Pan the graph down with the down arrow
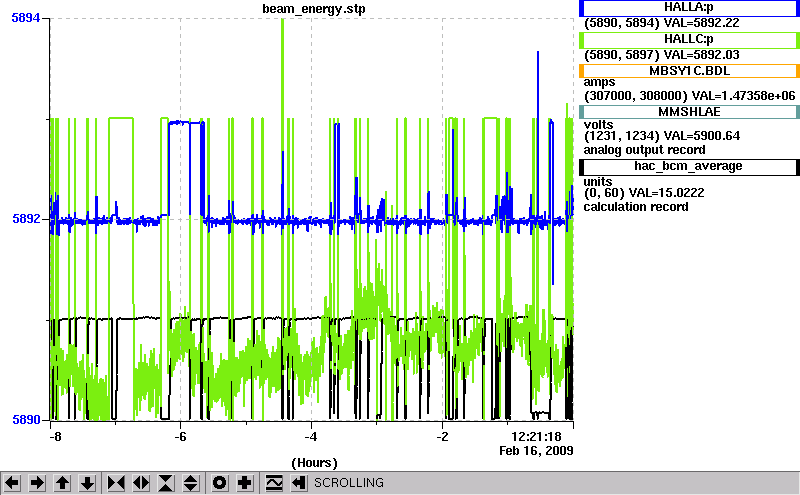Viewport: 800px width, 495px height. pos(88,483)
